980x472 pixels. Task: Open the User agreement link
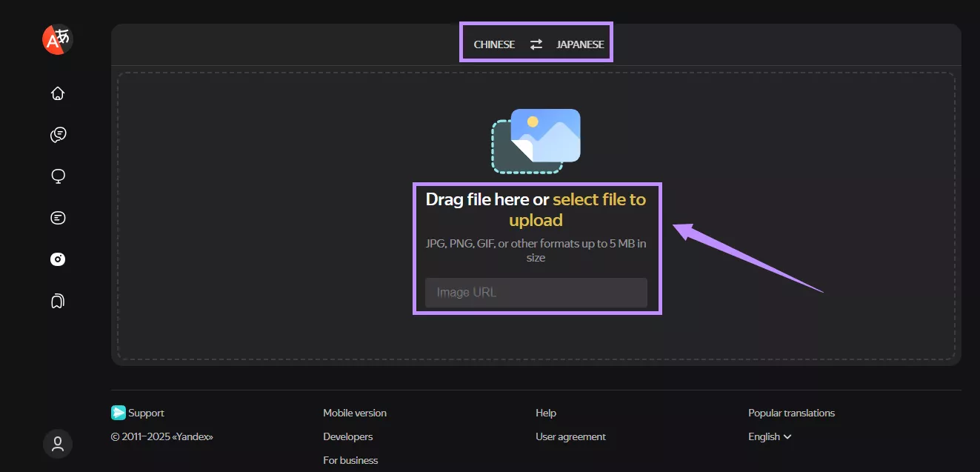tap(570, 436)
